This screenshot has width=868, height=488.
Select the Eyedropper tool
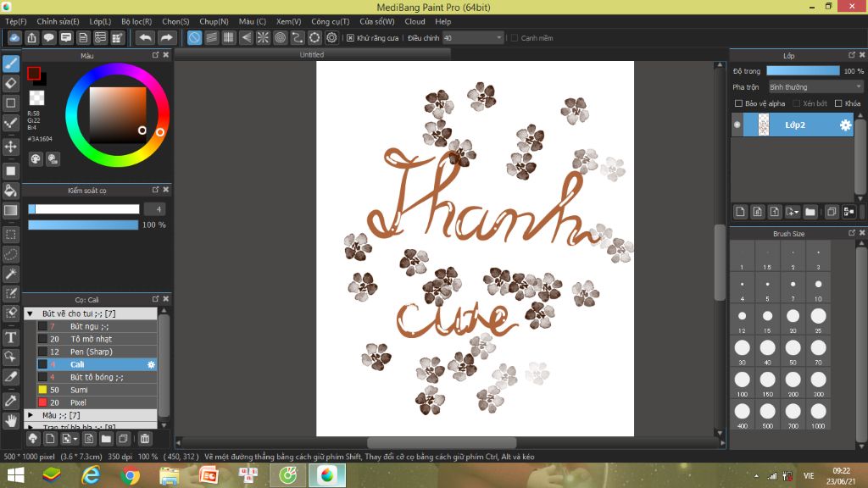pyautogui.click(x=10, y=401)
